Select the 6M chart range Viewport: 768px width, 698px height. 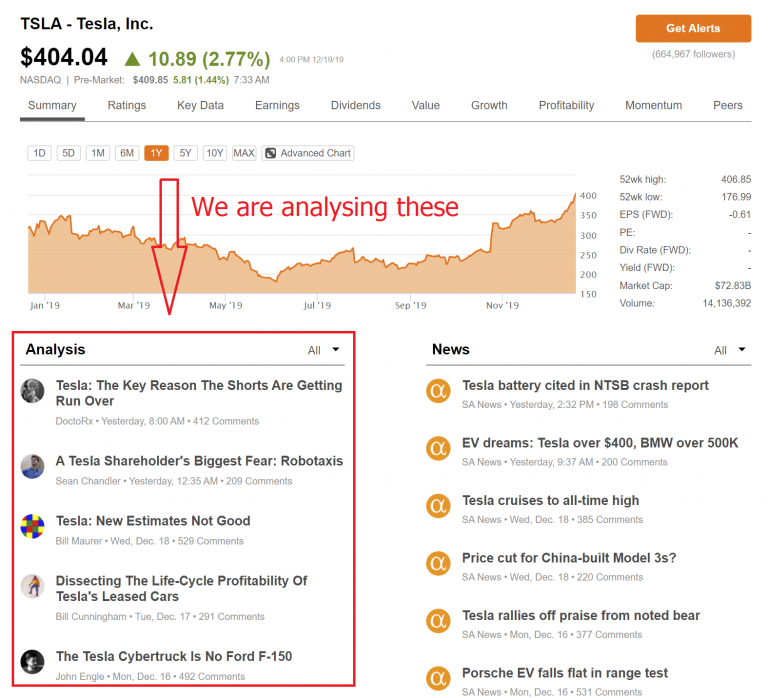[127, 153]
